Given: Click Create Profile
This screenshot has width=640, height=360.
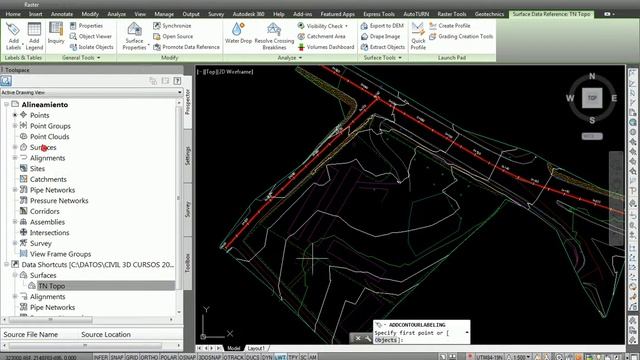Looking at the screenshot, I should tap(449, 25).
